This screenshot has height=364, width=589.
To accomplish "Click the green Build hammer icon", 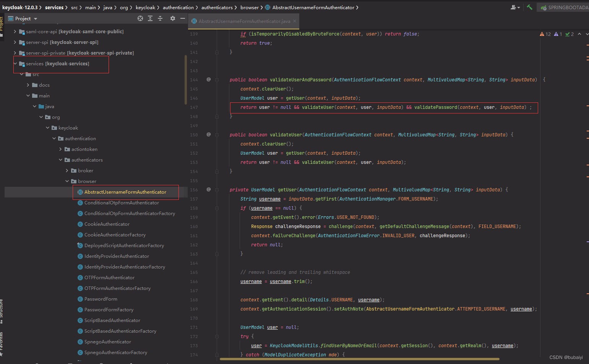I will pyautogui.click(x=529, y=7).
